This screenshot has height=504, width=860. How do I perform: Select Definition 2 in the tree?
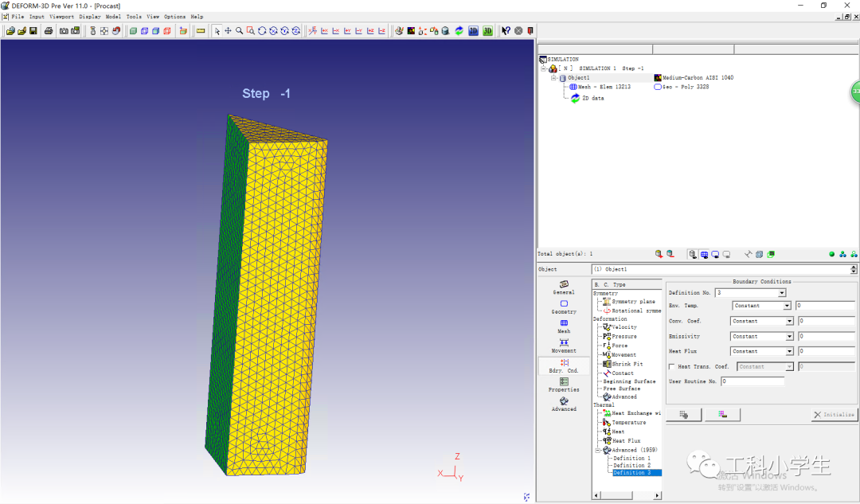pyautogui.click(x=631, y=465)
